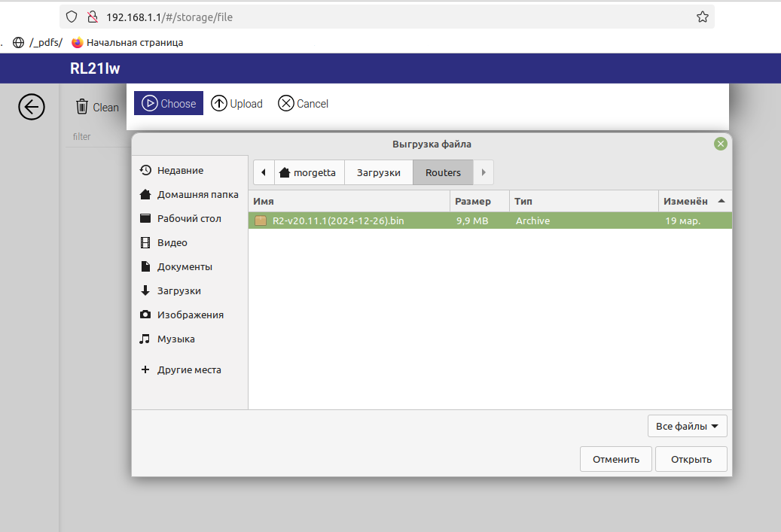Click path bar left scroll arrow
The height and width of the screenshot is (532, 781).
[263, 173]
